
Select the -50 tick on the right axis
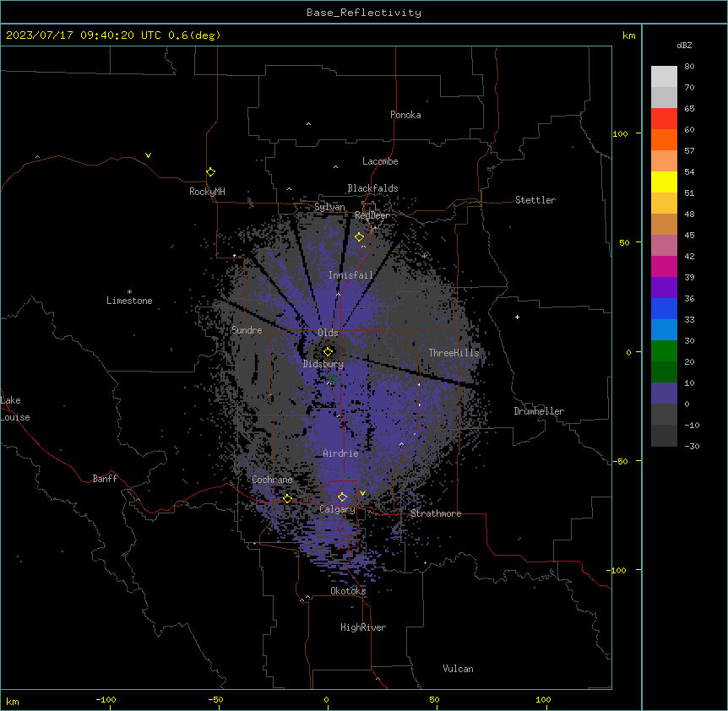620,461
